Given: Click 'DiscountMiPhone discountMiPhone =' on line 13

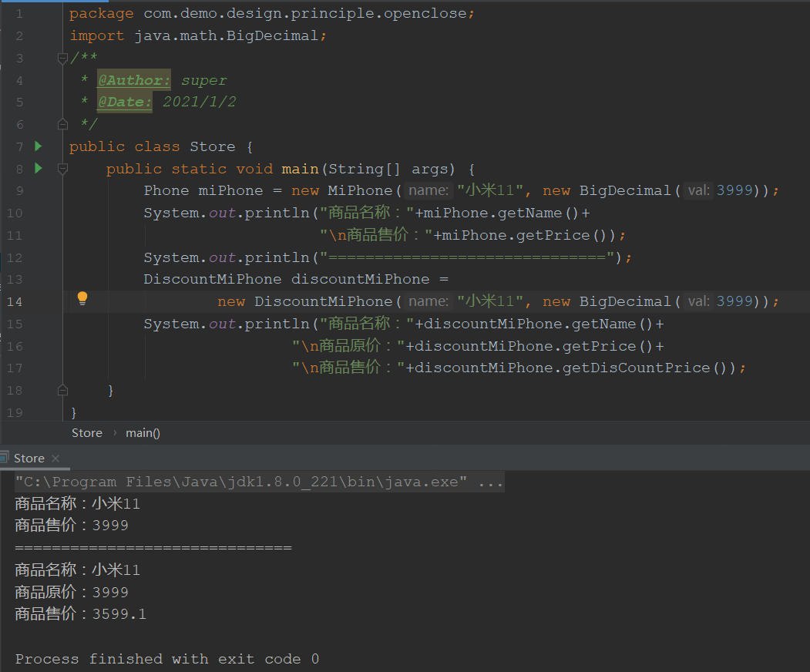Looking at the screenshot, I should tap(295, 279).
